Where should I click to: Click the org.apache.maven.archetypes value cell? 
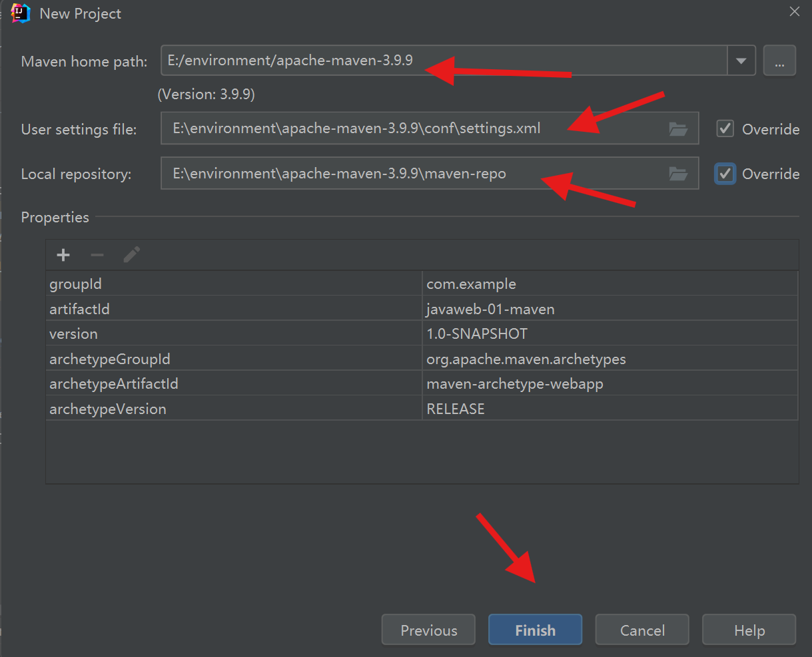coord(610,359)
